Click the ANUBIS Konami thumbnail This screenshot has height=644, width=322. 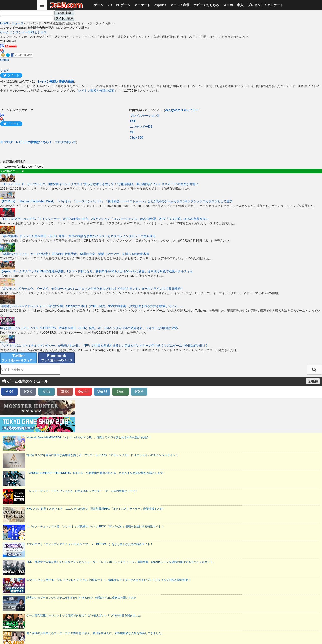tap(14, 479)
